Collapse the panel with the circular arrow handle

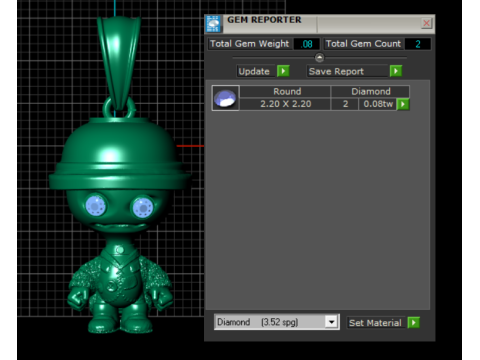(x=319, y=58)
